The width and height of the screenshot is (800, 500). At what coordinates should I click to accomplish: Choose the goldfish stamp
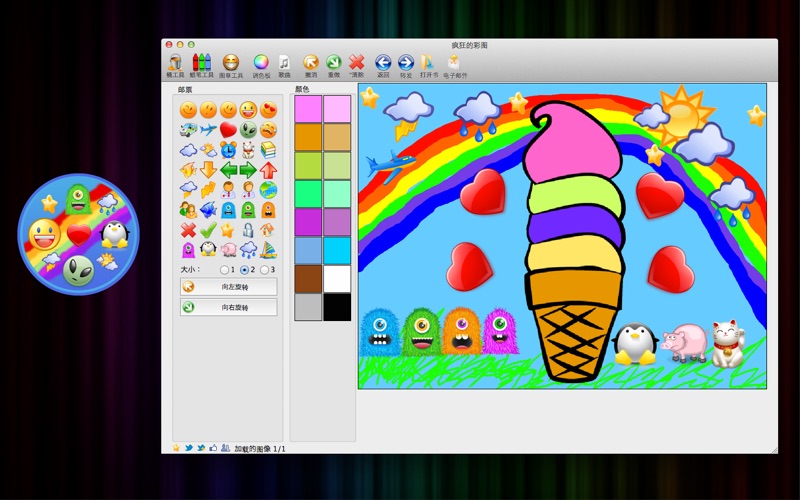coord(188,170)
